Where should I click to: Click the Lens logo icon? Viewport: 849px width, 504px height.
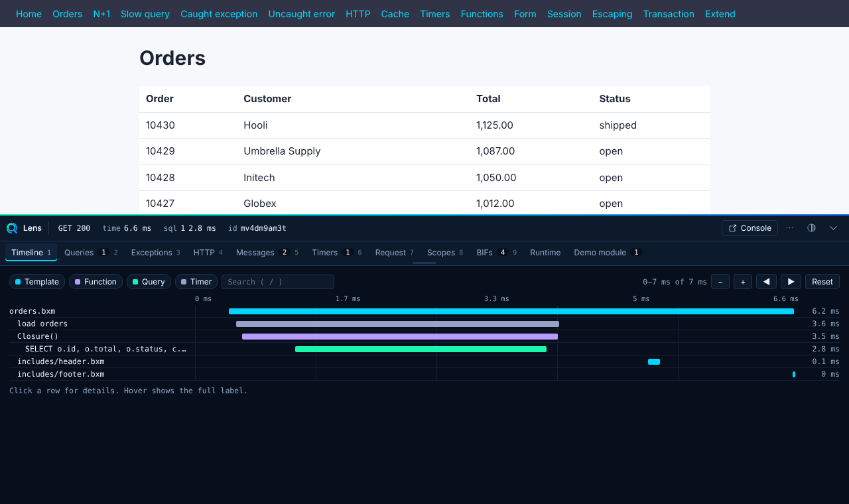[x=12, y=228]
